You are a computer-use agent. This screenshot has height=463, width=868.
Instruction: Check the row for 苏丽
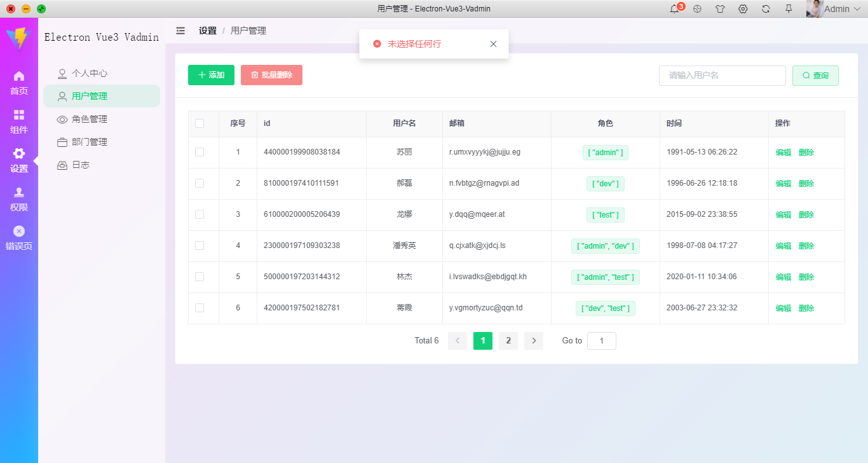[200, 152]
